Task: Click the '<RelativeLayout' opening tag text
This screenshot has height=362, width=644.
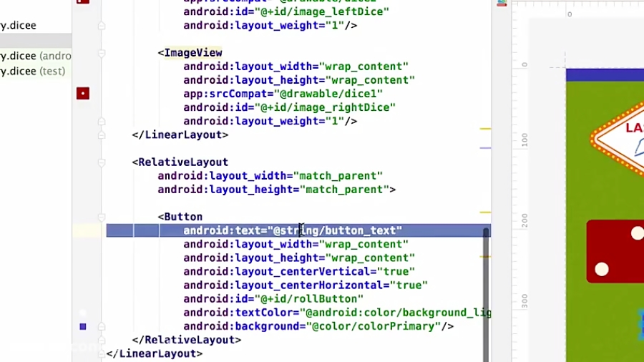Action: point(180,162)
